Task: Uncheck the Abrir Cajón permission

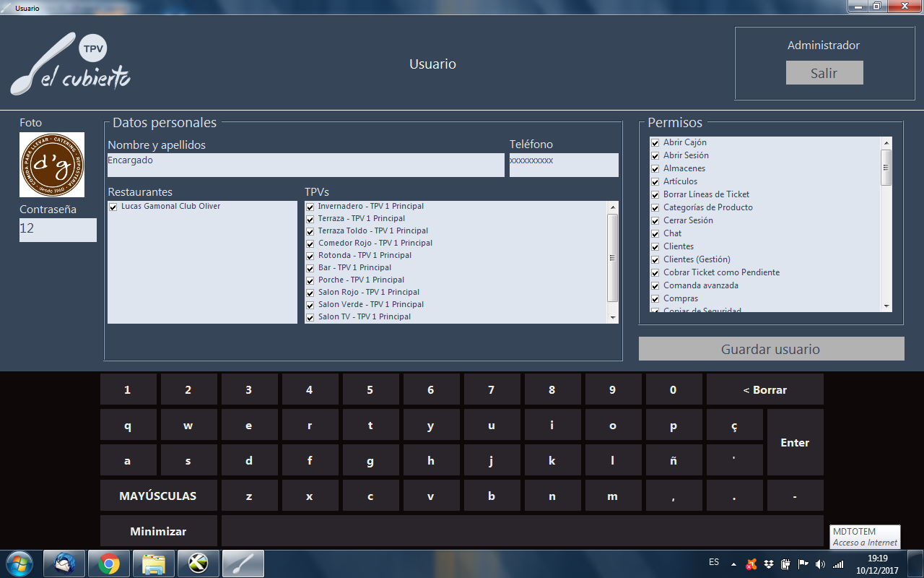Action: click(x=655, y=143)
